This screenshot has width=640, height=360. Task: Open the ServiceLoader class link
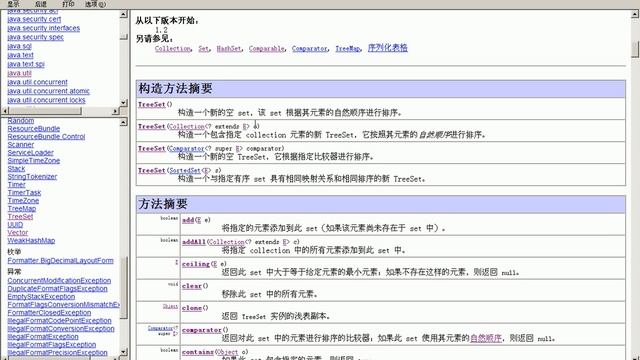pos(31,153)
